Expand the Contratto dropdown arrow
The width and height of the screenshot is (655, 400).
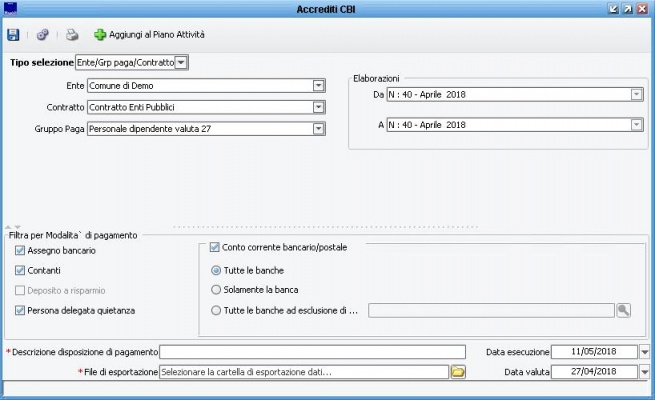(x=318, y=107)
